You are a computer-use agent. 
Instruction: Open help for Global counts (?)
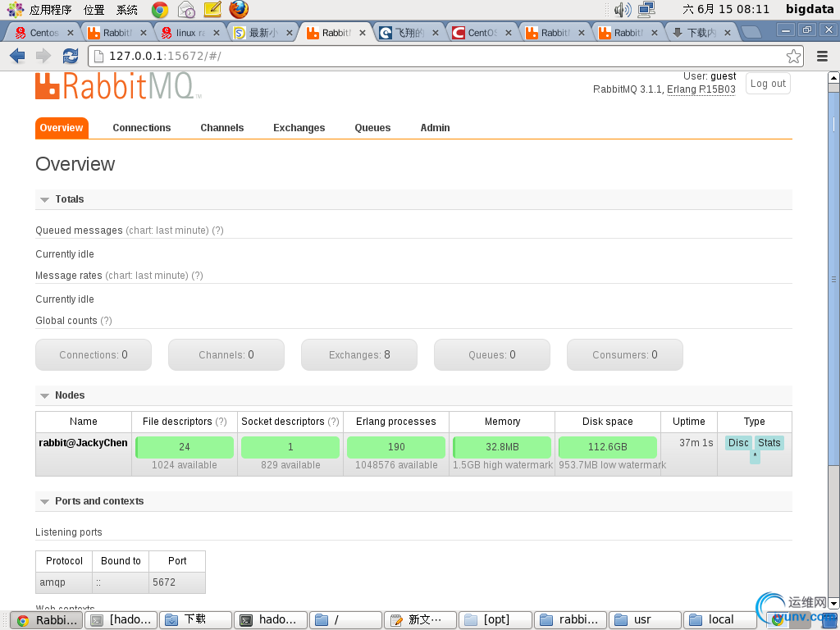click(x=106, y=321)
